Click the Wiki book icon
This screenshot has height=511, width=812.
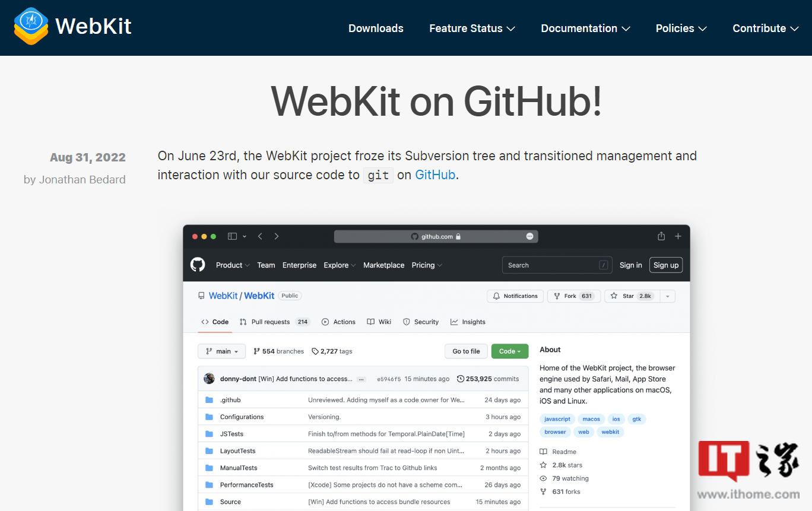point(370,322)
